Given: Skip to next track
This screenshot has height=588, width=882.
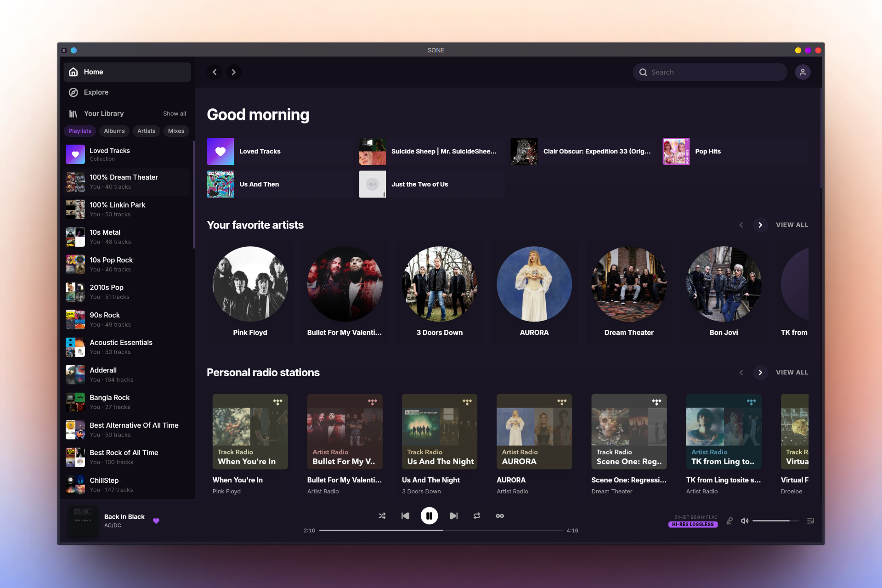Looking at the screenshot, I should tap(453, 516).
